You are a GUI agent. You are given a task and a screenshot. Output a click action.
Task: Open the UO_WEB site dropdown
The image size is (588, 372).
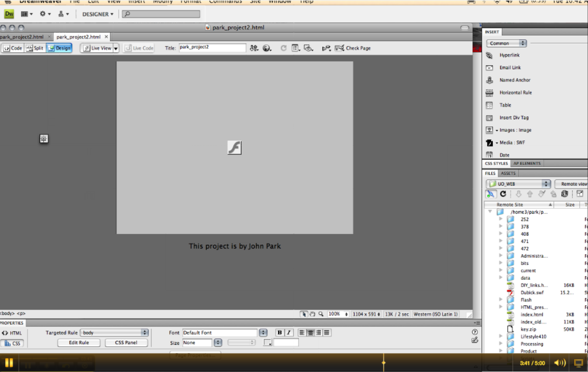point(519,184)
